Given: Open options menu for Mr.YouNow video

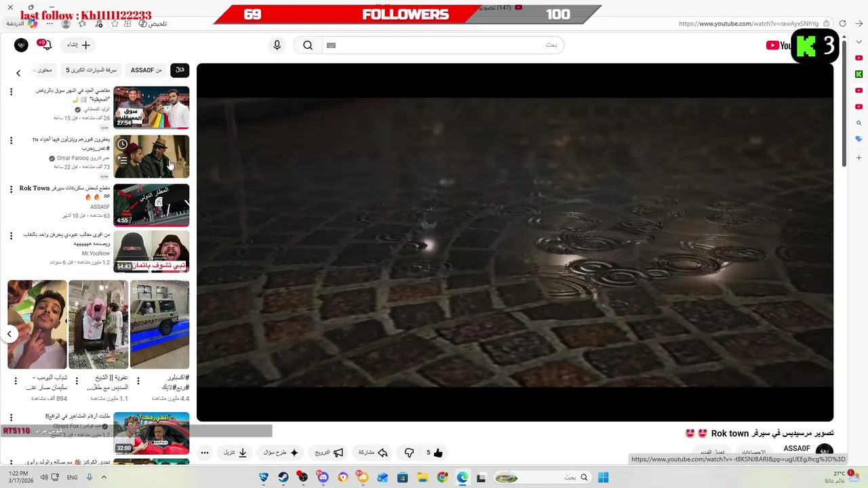Looking at the screenshot, I should [x=11, y=236].
